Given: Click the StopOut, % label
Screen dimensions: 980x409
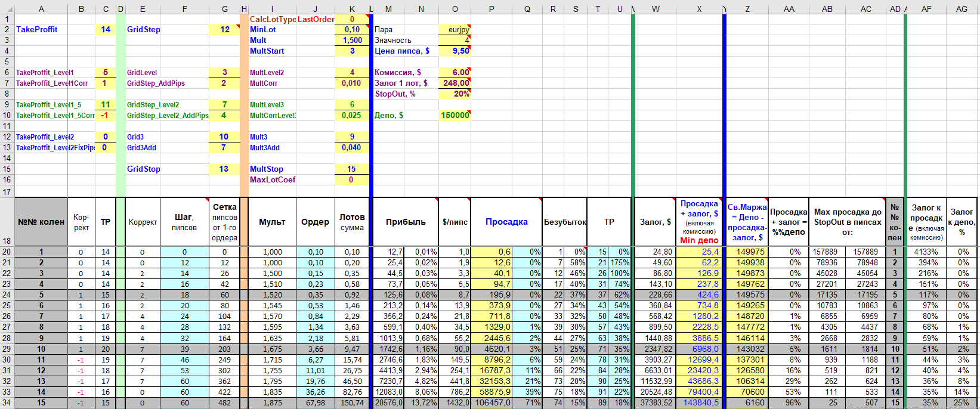Looking at the screenshot, I should [395, 94].
